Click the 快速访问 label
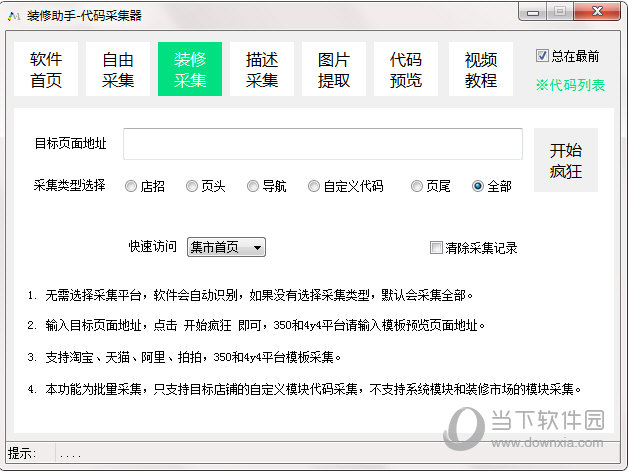Screen dimensions: 628x472 click(152, 246)
